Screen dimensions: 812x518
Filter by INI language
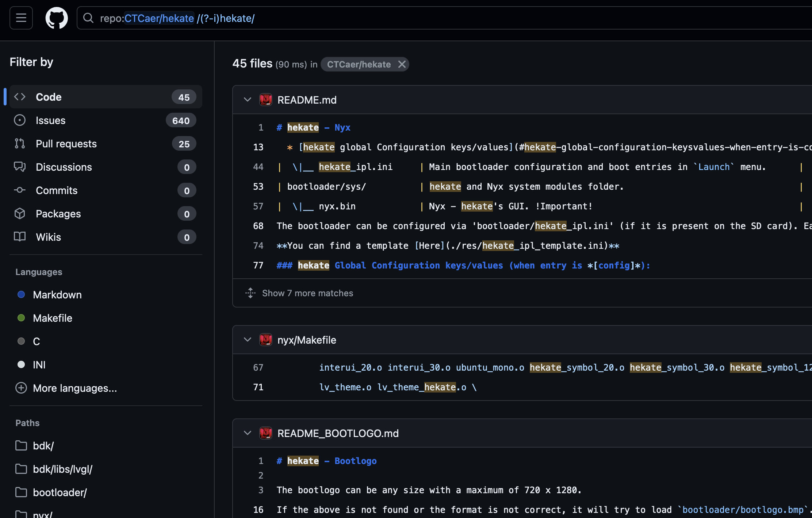39,364
